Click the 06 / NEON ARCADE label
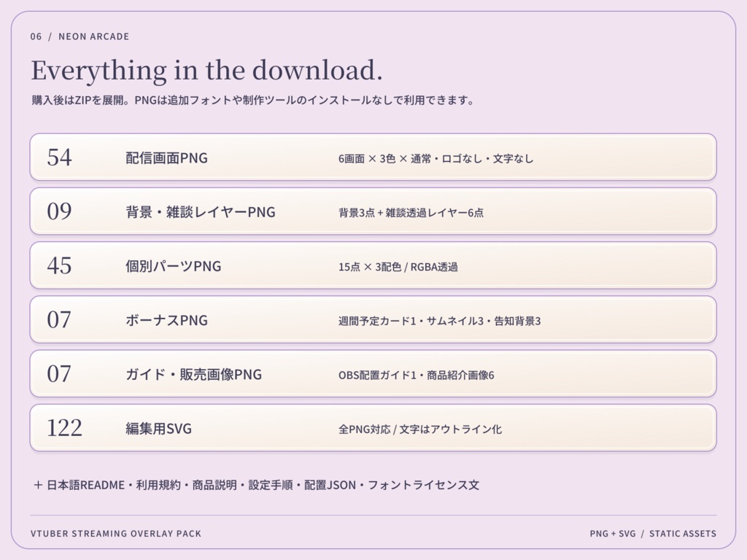Viewport: 747px width, 560px height. pyautogui.click(x=80, y=36)
